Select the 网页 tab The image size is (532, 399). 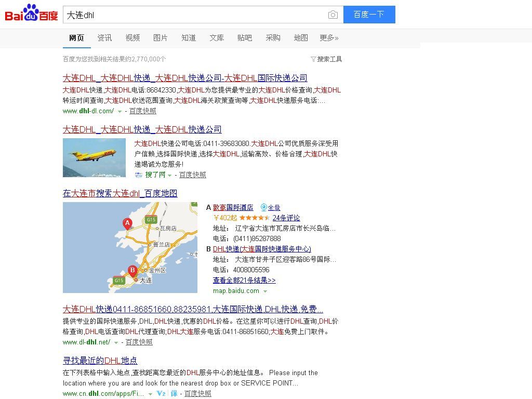pyautogui.click(x=76, y=37)
